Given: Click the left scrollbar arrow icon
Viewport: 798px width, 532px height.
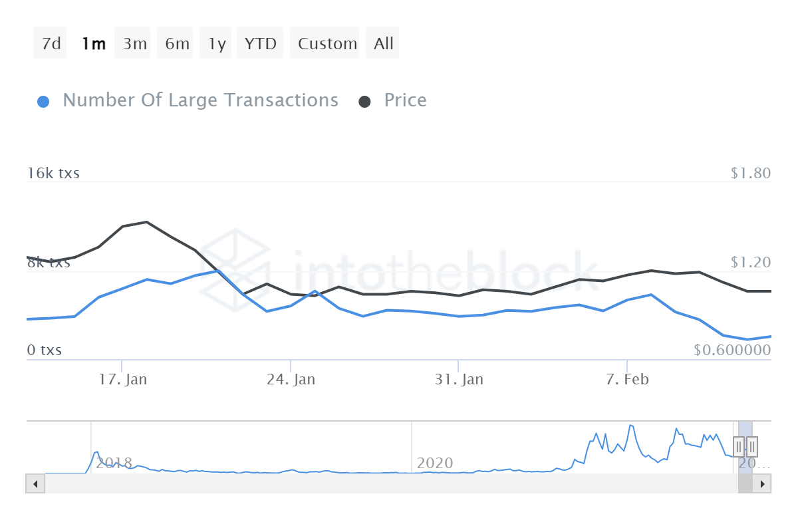Looking at the screenshot, I should (x=34, y=483).
